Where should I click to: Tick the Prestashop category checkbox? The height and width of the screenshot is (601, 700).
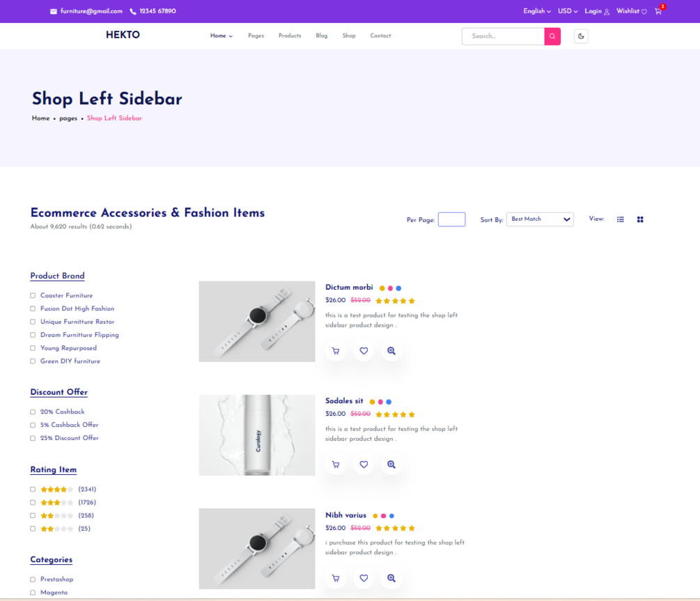tap(33, 579)
